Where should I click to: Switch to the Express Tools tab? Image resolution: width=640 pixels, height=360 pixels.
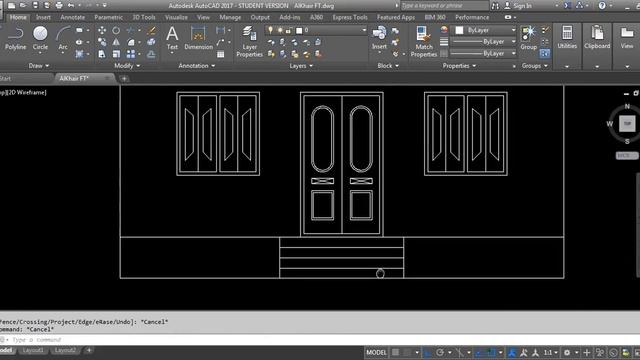(350, 17)
